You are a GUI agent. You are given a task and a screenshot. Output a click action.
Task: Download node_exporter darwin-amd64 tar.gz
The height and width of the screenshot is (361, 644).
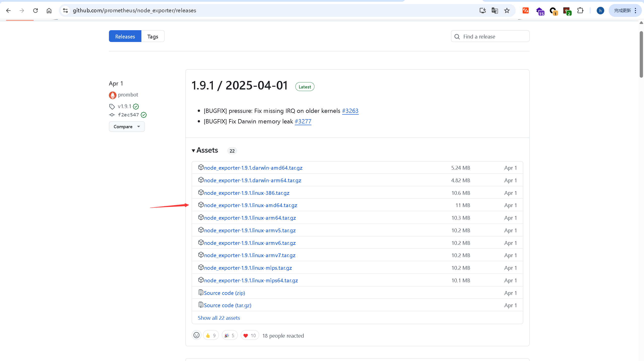point(253,168)
